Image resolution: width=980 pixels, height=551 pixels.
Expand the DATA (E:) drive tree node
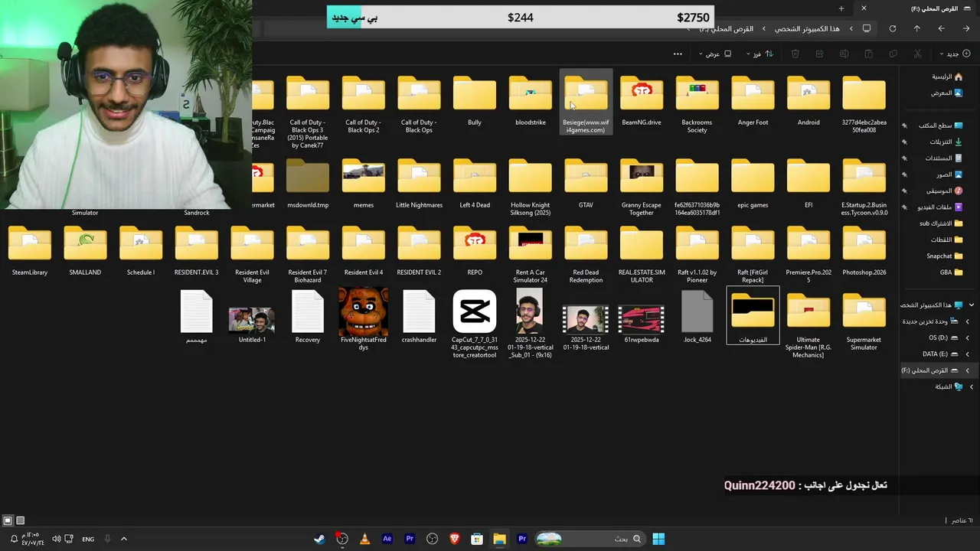(967, 354)
